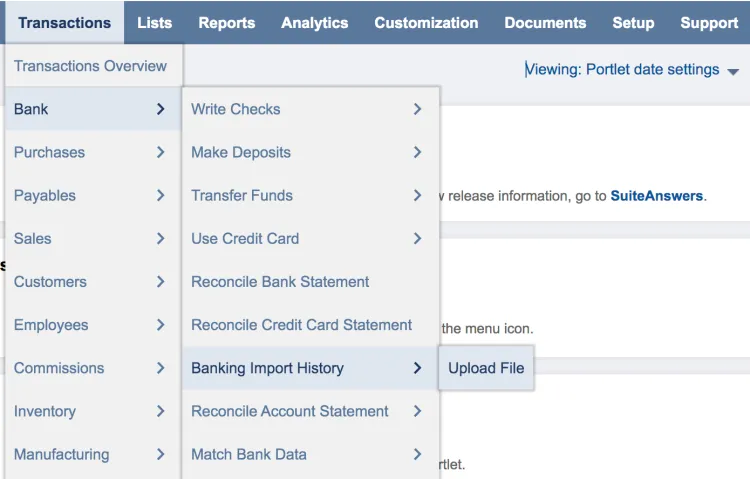Choose Reconcile Account Statement submenu item
This screenshot has width=750, height=479.
(x=310, y=411)
